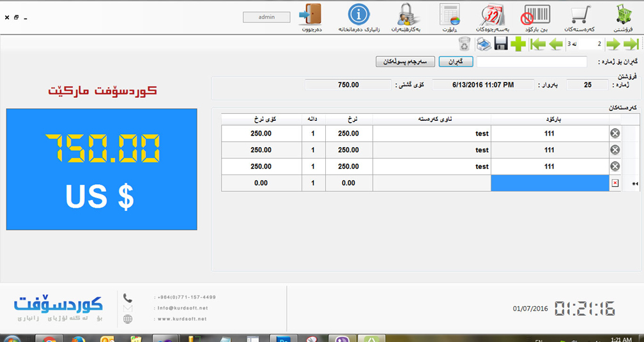Viewport: 644px width, 342px height.
Task: Click the info@kurdsoft.net email text
Action: point(183,308)
